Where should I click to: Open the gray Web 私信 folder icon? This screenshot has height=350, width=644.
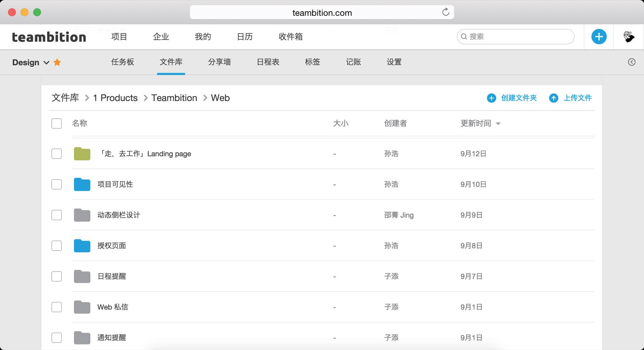82,307
